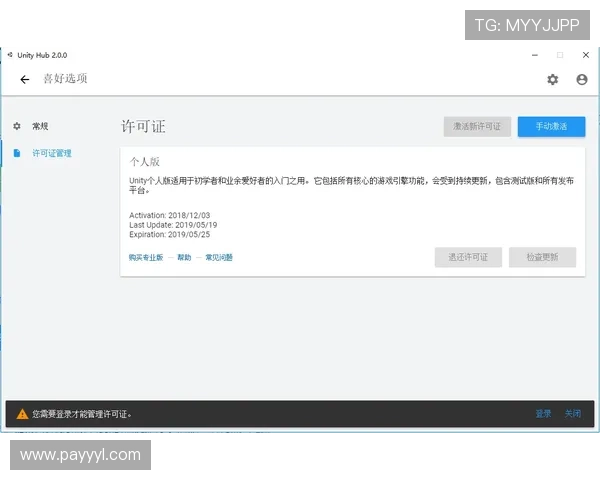Open the 常见问题 FAQ link
The height and width of the screenshot is (480, 600).
coord(219,257)
